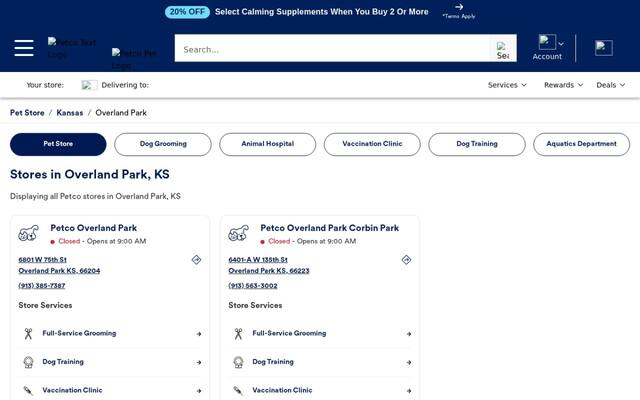Screen dimensions: 640x400
Task: Click the Petco text logo
Action: pyautogui.click(x=72, y=48)
